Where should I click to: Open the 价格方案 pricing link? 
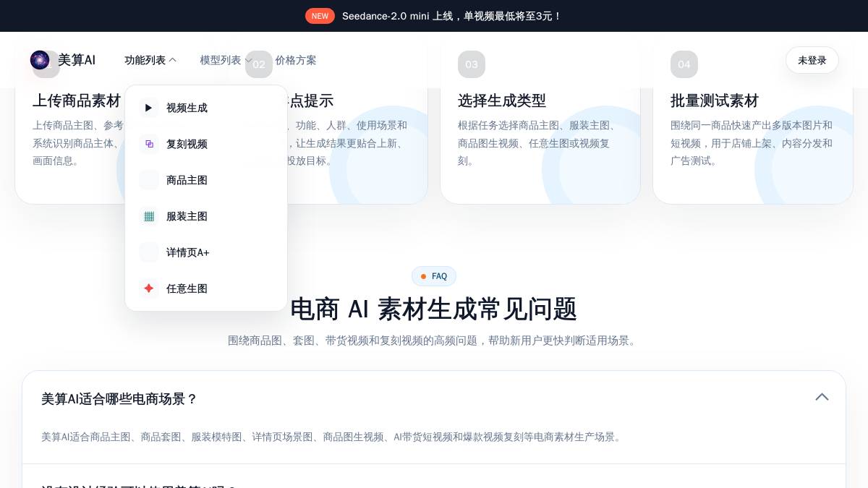pyautogui.click(x=296, y=60)
